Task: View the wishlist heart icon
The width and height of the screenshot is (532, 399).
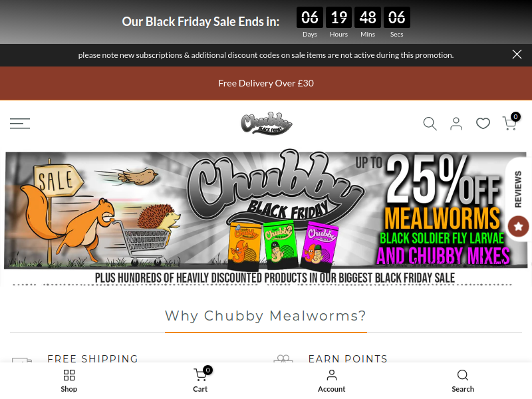Action: click(x=483, y=124)
